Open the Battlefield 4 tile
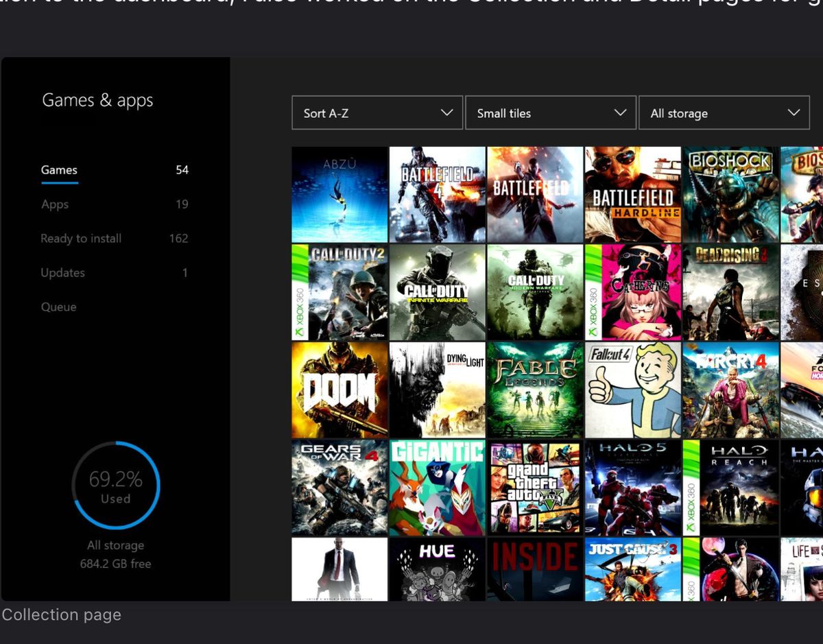The height and width of the screenshot is (644, 823). [x=438, y=194]
